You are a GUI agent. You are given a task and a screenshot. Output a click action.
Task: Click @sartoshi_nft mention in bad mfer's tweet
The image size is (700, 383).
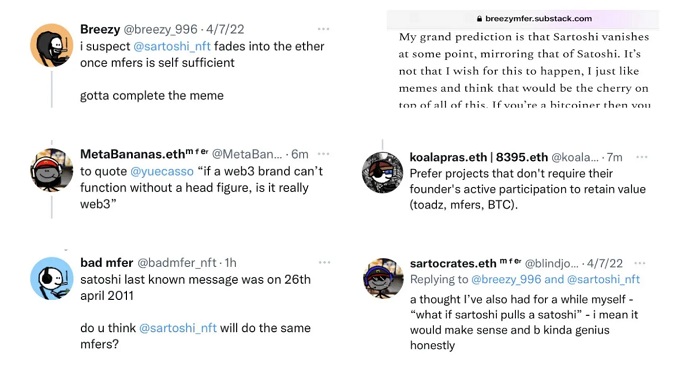[178, 328]
